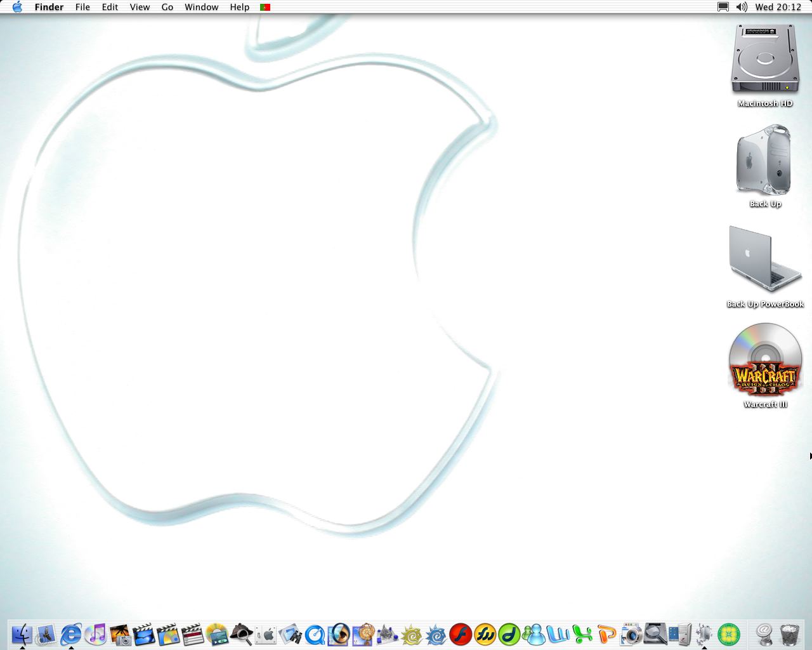Open the Edit menu

[x=110, y=7]
